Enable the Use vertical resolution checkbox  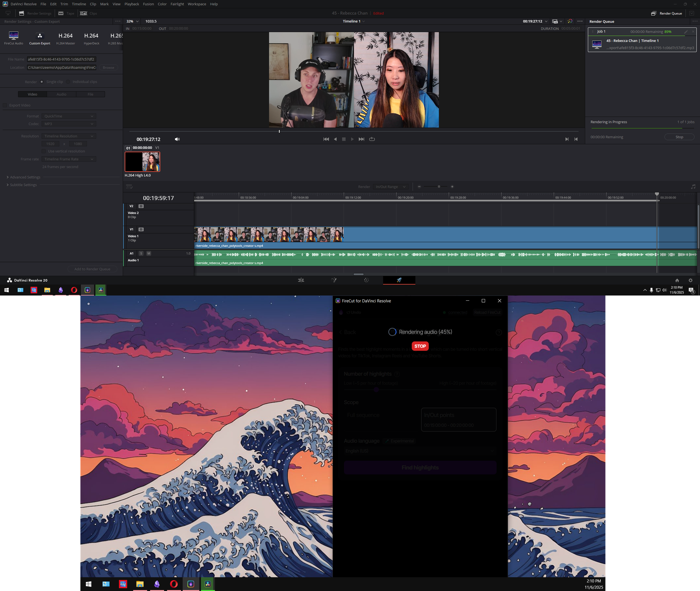point(44,151)
